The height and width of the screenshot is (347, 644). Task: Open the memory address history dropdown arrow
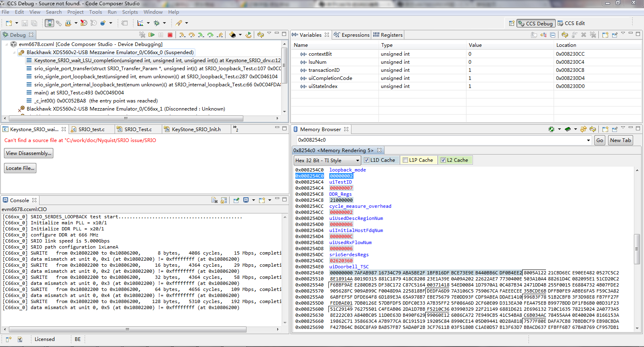(588, 140)
